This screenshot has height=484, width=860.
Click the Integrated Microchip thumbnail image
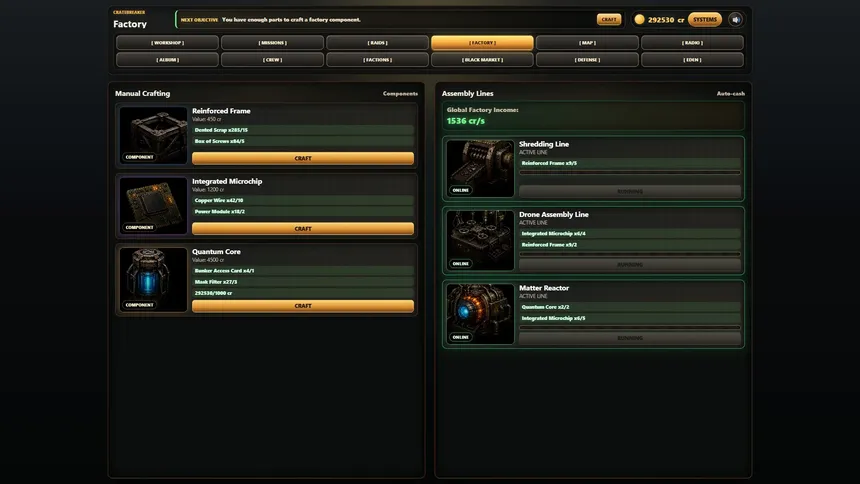click(154, 205)
